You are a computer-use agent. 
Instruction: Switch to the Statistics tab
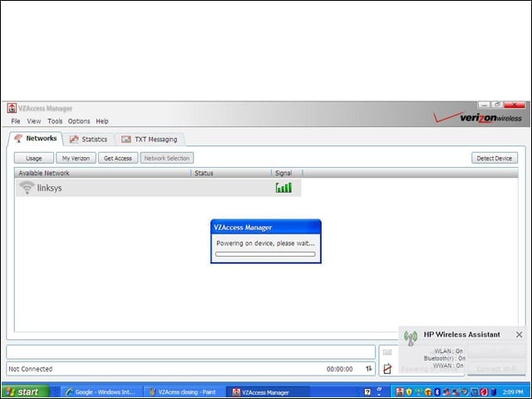tap(88, 139)
